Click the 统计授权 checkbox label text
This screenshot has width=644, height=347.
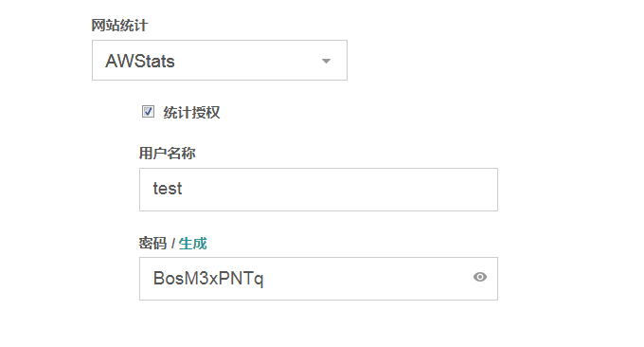191,112
